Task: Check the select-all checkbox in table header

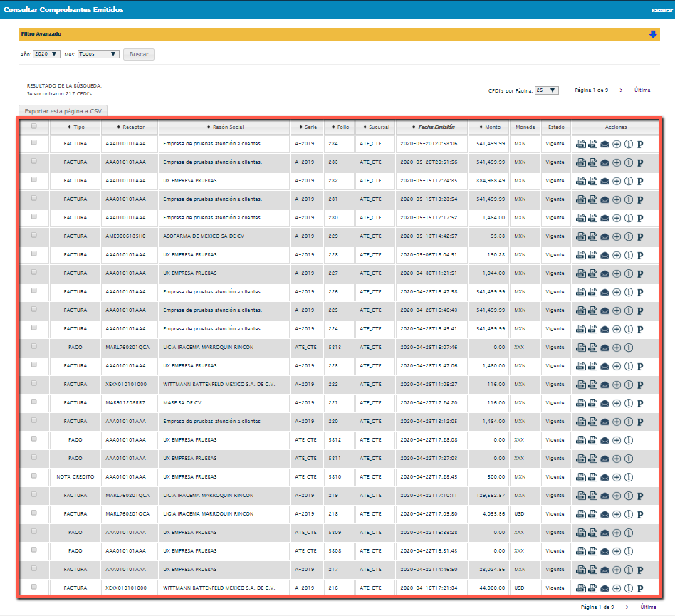Action: [34, 127]
